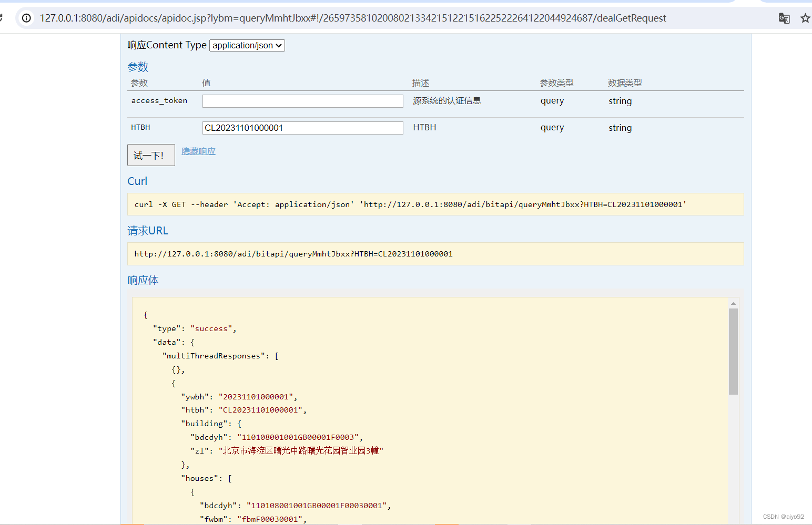Viewport: 812px width, 525px height.
Task: Click the query type in HTBH row
Action: click(x=552, y=128)
